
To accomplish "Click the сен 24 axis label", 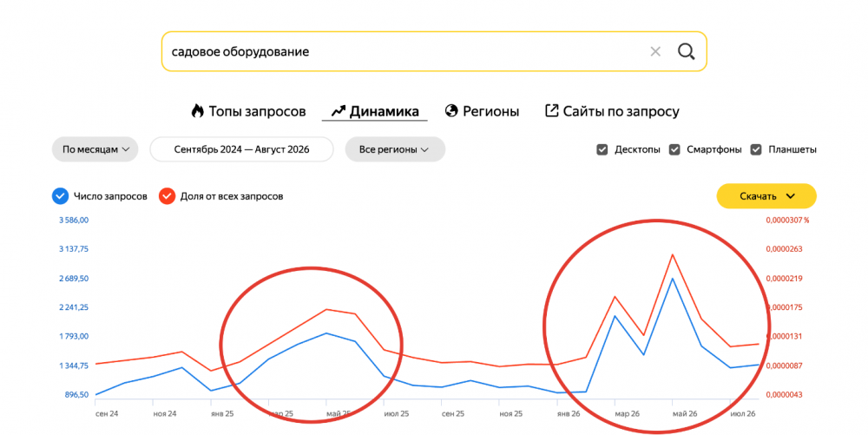I will click(x=107, y=413).
